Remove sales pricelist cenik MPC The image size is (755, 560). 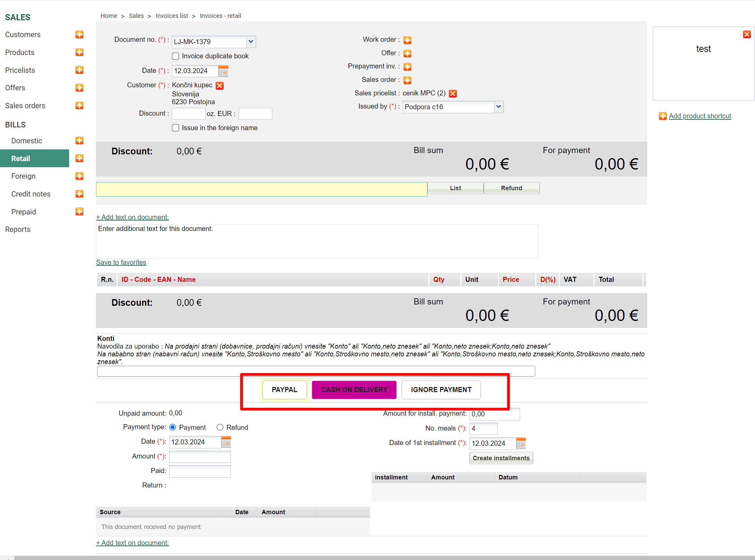(x=453, y=94)
